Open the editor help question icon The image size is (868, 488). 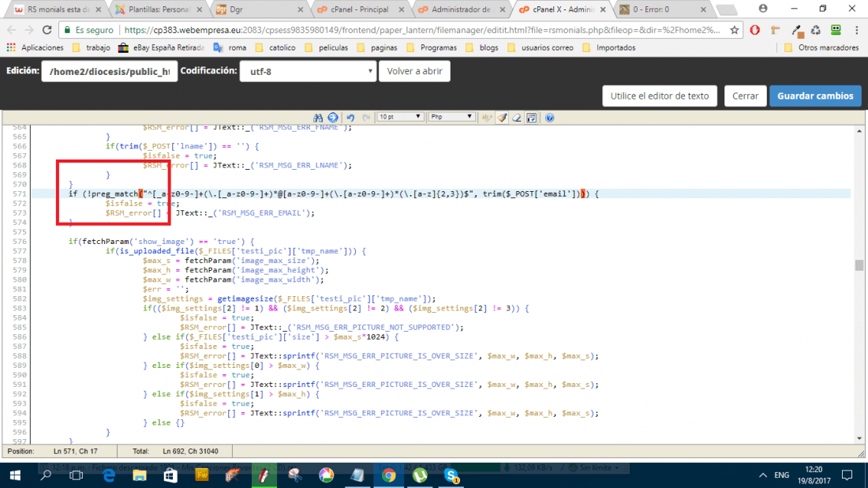coord(549,118)
